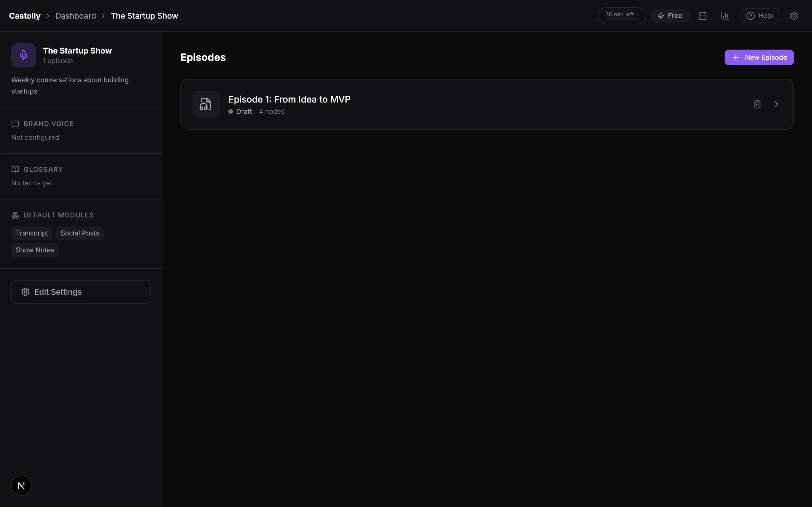Click the 30 min left usage bar
812x507 pixels.
[622, 16]
